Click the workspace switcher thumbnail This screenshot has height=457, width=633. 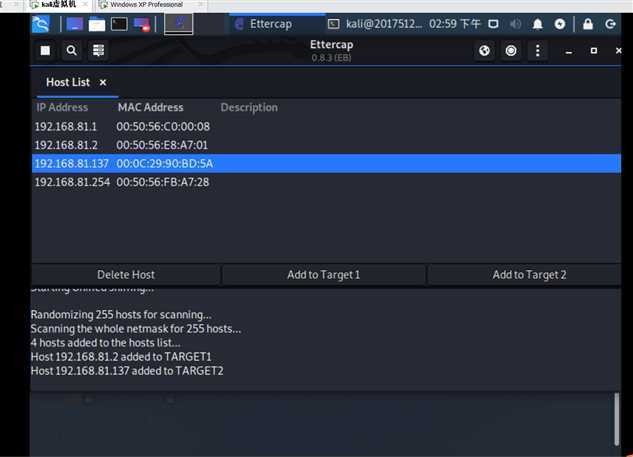click(178, 24)
